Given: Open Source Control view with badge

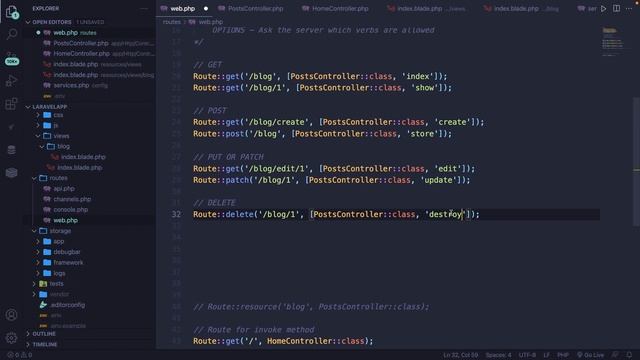Looking at the screenshot, I should click(x=12, y=58).
